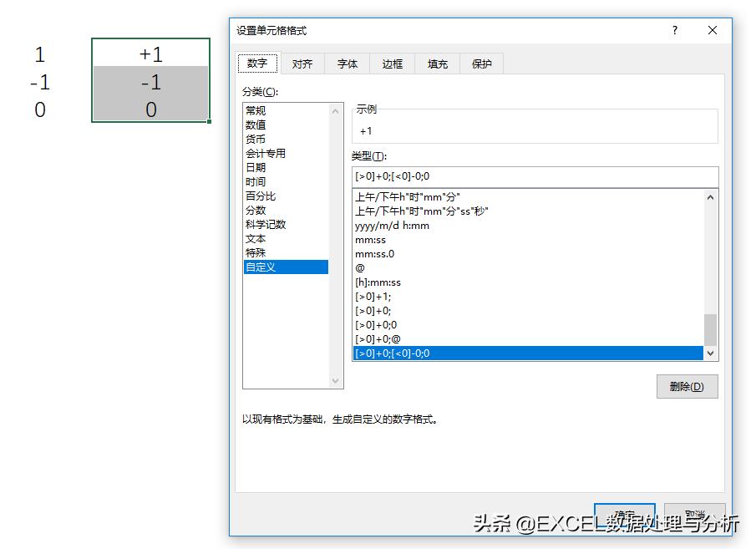Click the help question mark icon
756x549 pixels.
pos(674,30)
